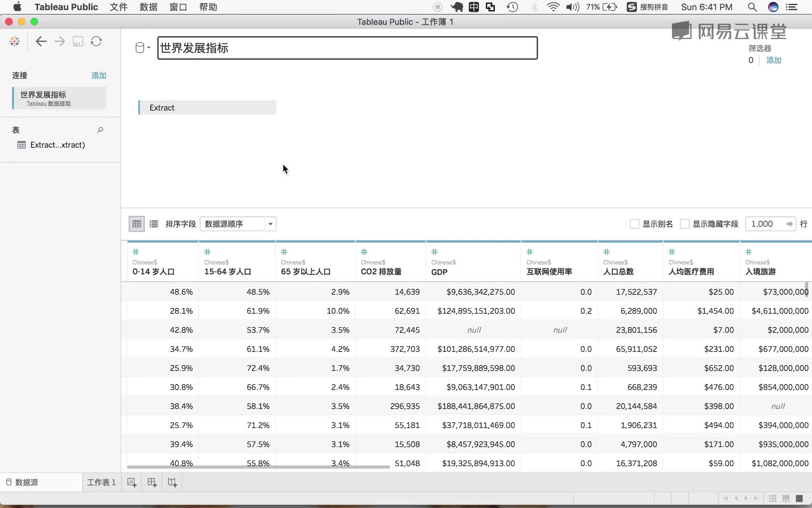Add a new story
Image resolution: width=812 pixels, height=508 pixels.
172,482
